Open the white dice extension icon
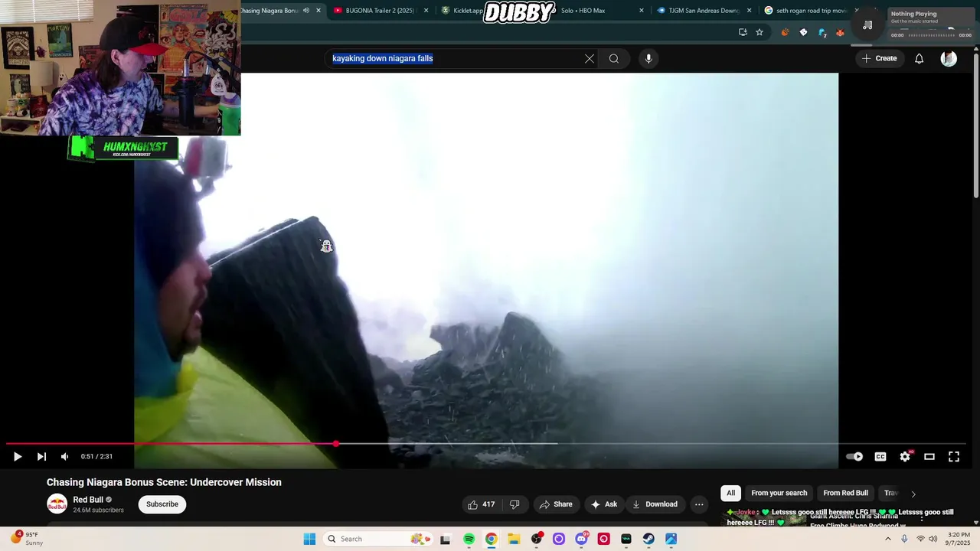Viewport: 980px width, 551px height. (x=803, y=32)
